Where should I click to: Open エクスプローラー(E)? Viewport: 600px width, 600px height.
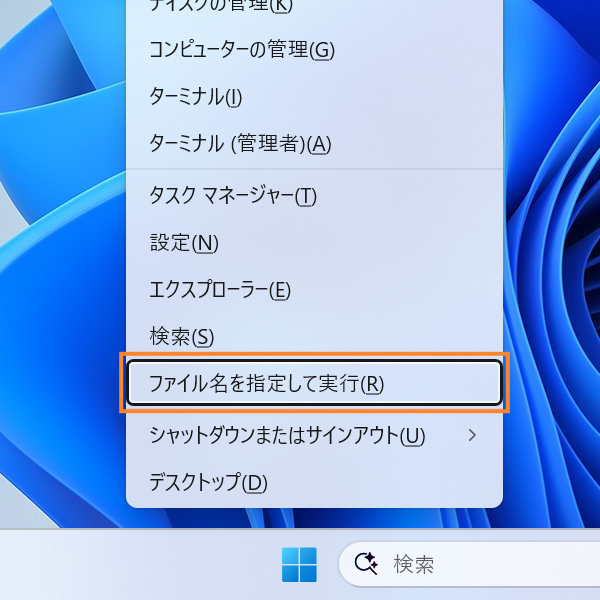click(314, 290)
